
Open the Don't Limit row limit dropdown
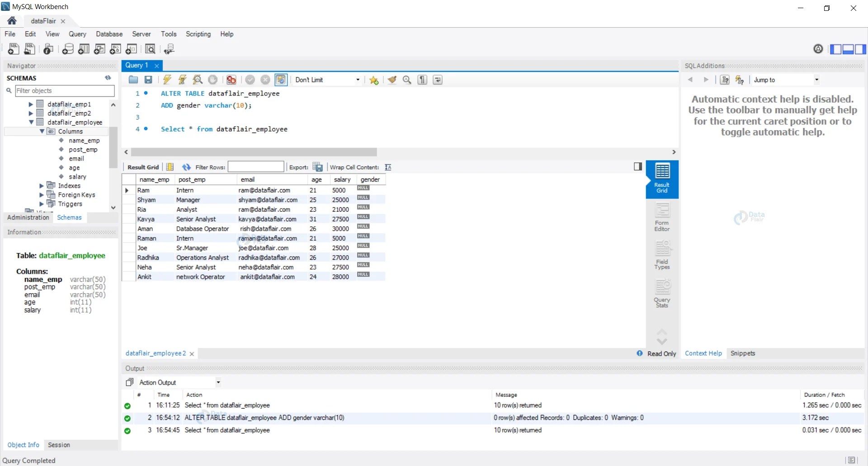327,80
